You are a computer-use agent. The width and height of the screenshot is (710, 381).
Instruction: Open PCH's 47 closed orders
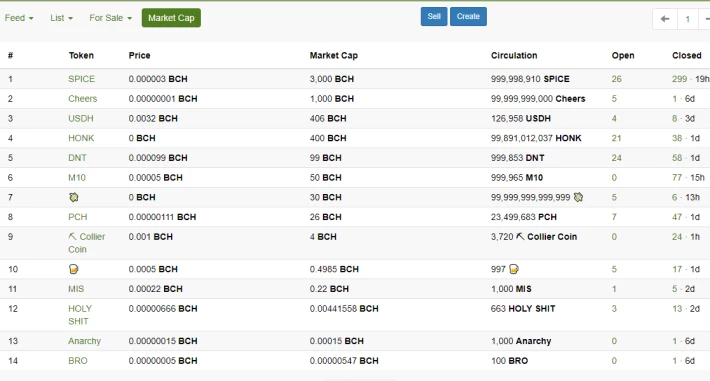[677, 217]
